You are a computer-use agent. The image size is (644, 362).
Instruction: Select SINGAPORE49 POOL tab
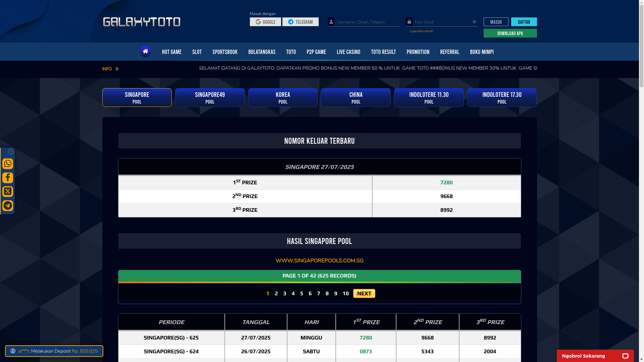tap(210, 98)
